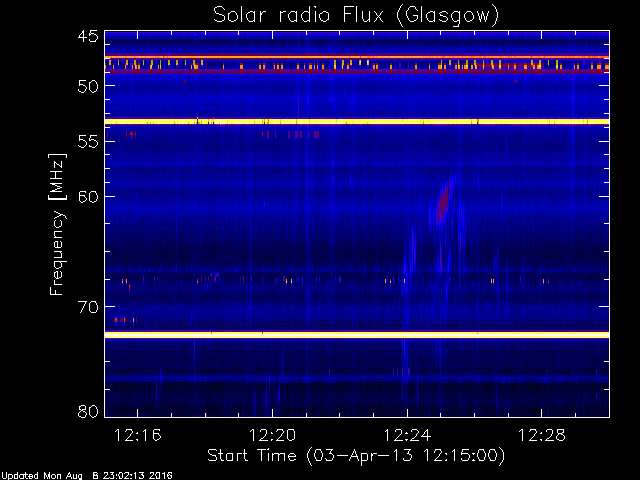Click the 45 frequency axis label

(88, 36)
